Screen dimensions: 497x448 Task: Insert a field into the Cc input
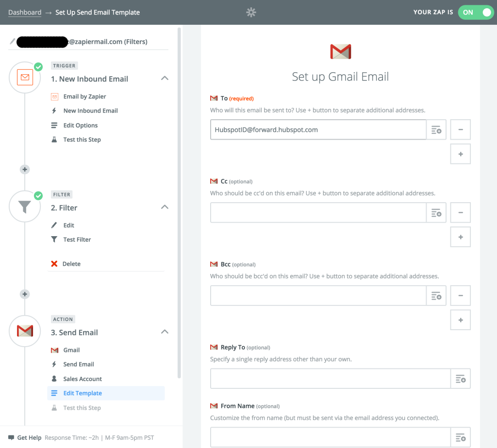(436, 212)
